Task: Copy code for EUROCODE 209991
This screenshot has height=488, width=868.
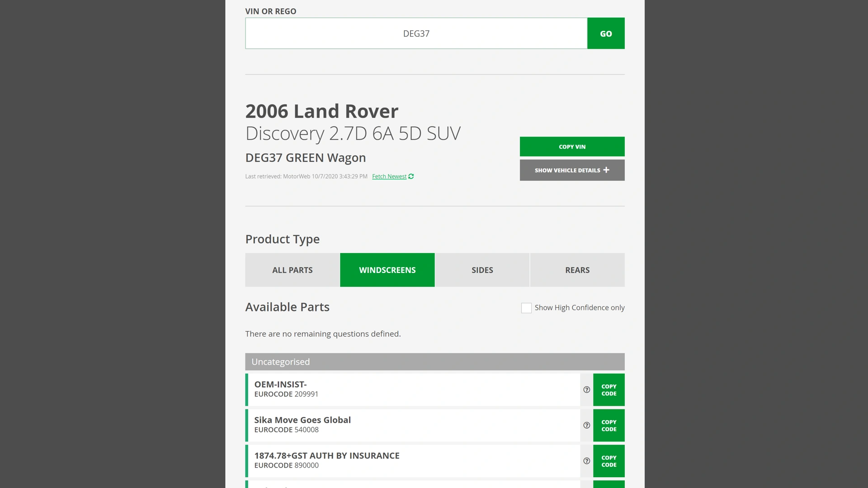Action: pos(609,389)
